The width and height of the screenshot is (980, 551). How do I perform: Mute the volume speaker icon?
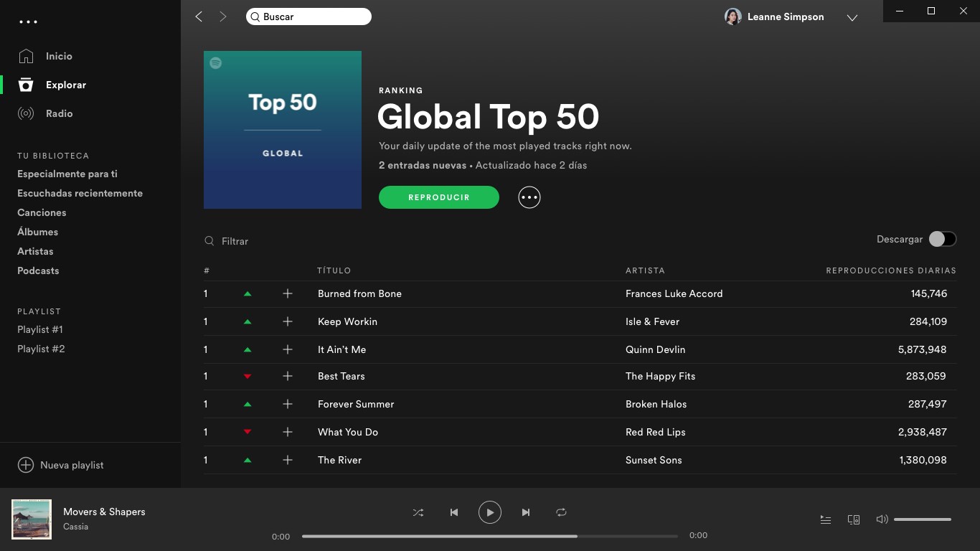click(882, 519)
